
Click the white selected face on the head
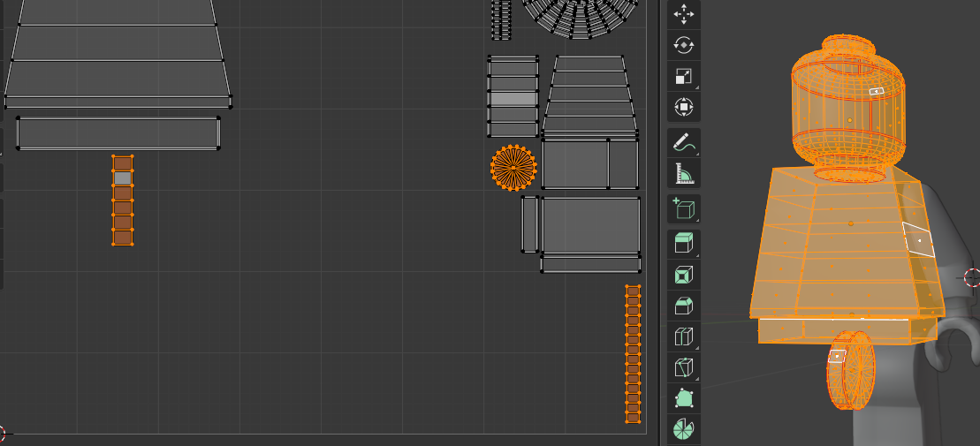[877, 91]
